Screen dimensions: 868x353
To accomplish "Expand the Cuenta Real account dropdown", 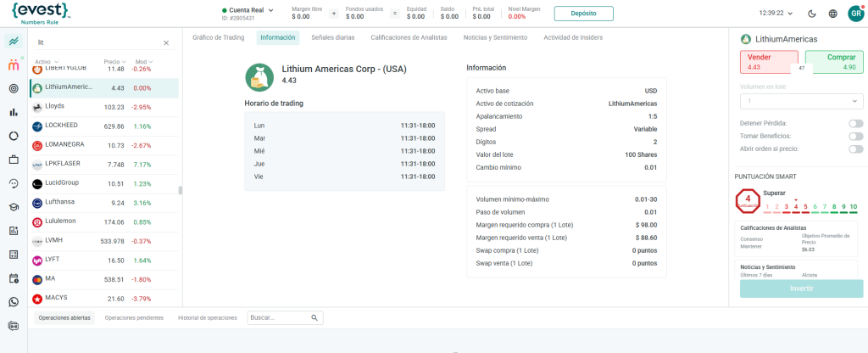I will (x=248, y=10).
